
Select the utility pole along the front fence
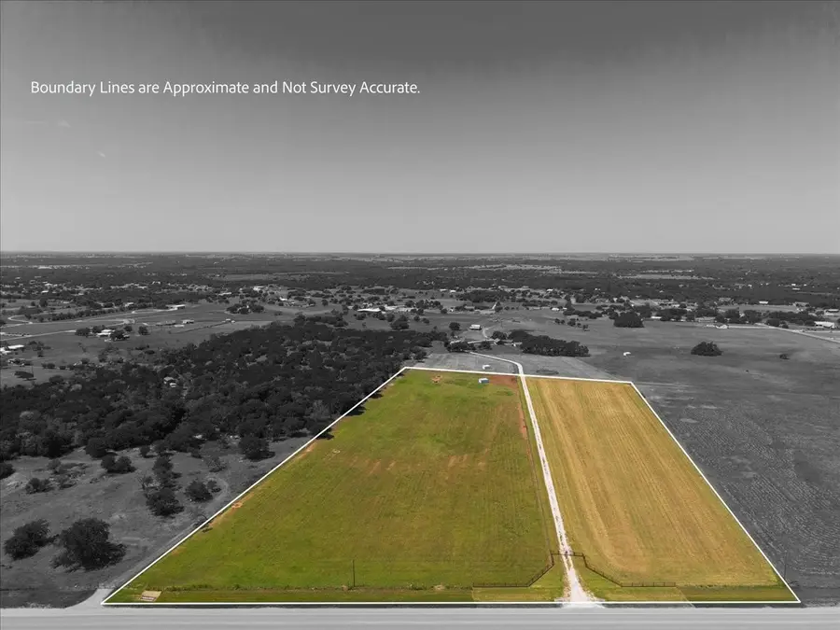(352, 569)
